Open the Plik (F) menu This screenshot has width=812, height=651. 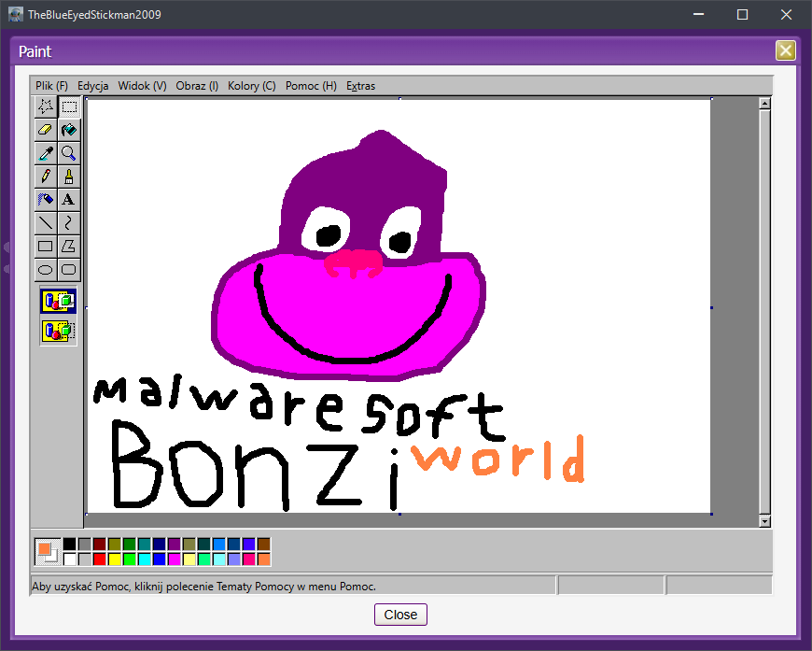pyautogui.click(x=51, y=86)
